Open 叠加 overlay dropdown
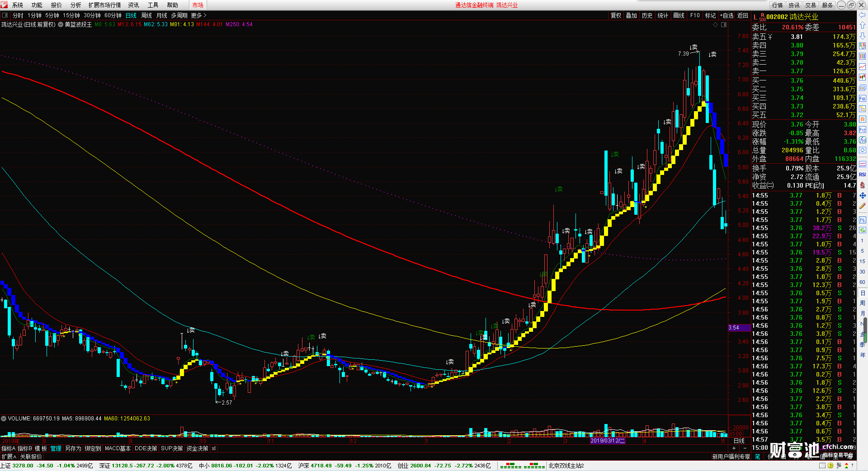The height and width of the screenshot is (471, 868). coord(632,15)
